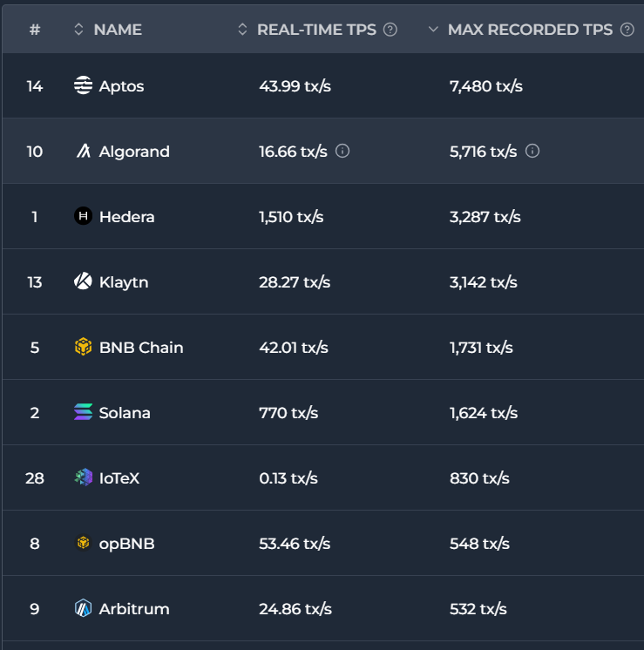Click the IoTeX logo icon

click(x=83, y=477)
